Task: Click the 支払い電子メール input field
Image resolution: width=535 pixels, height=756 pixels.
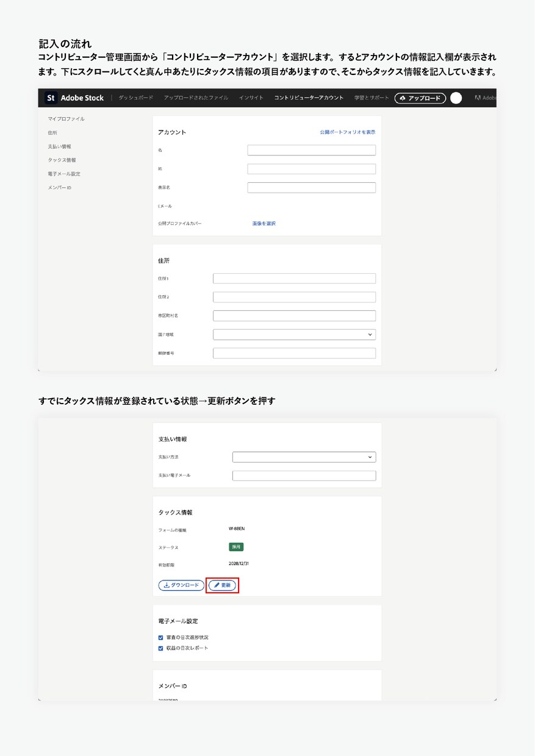Action: point(304,476)
